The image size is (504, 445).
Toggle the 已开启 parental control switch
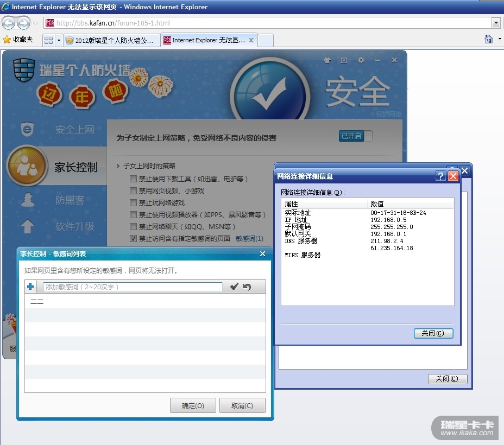355,136
